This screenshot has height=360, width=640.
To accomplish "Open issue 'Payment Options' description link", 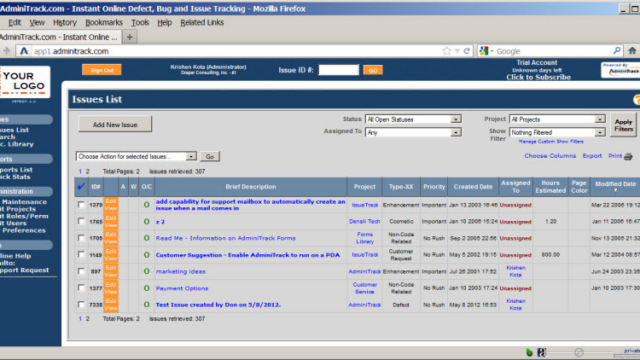I will coord(182,288).
